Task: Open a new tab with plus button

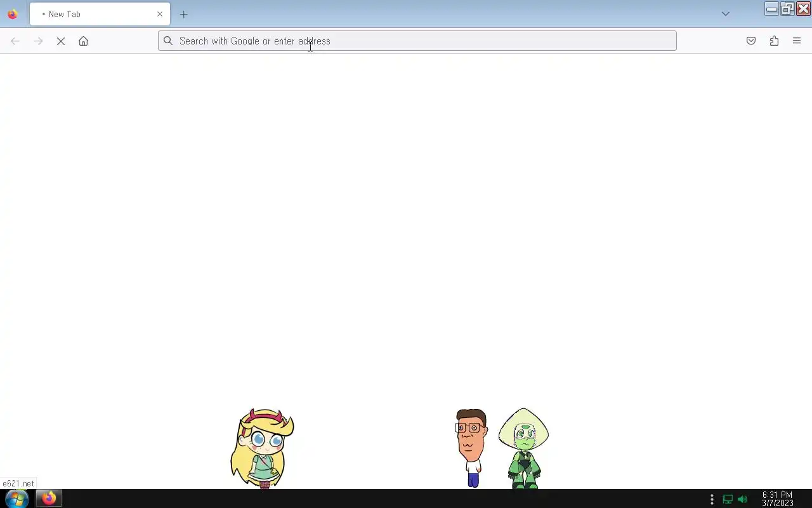Action: (x=184, y=14)
